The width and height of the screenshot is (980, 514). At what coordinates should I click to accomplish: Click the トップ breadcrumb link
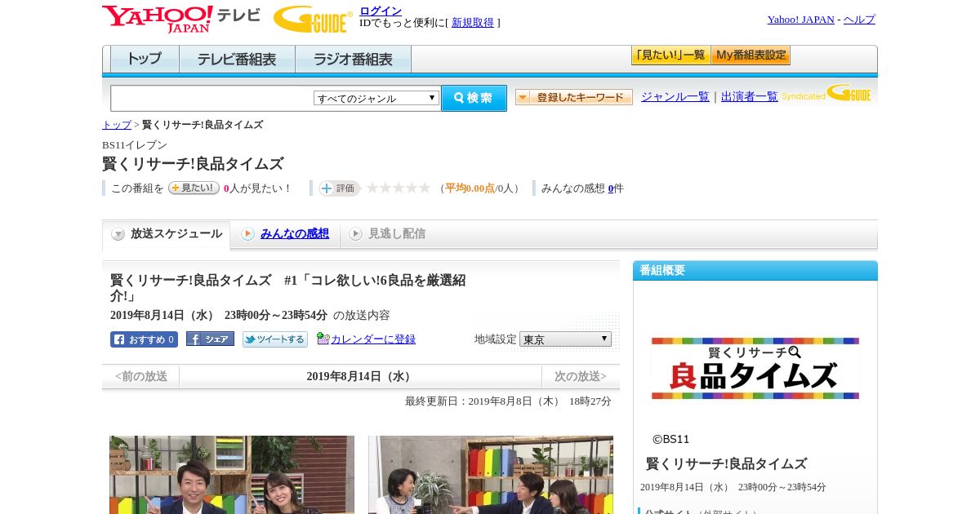click(x=117, y=125)
